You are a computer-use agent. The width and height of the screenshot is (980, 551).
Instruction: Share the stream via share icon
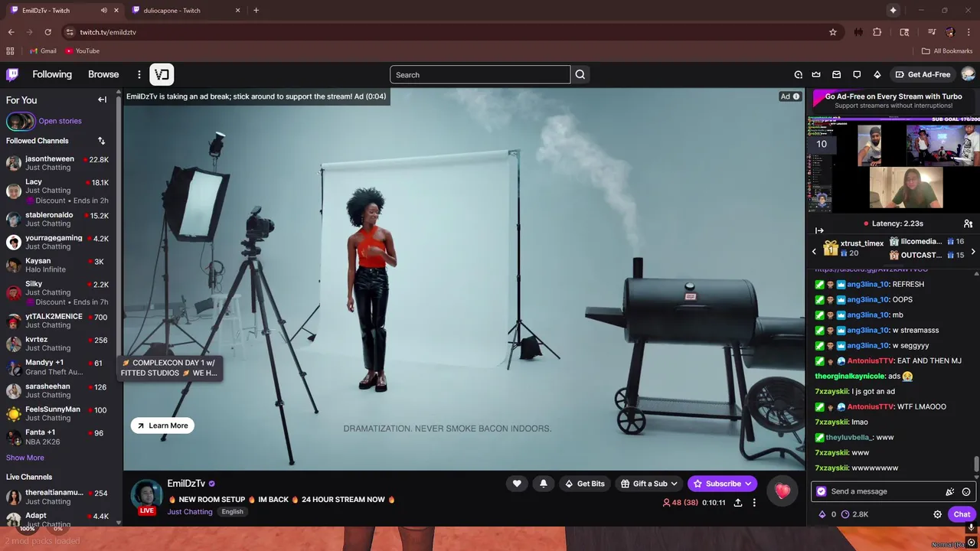coord(738,503)
